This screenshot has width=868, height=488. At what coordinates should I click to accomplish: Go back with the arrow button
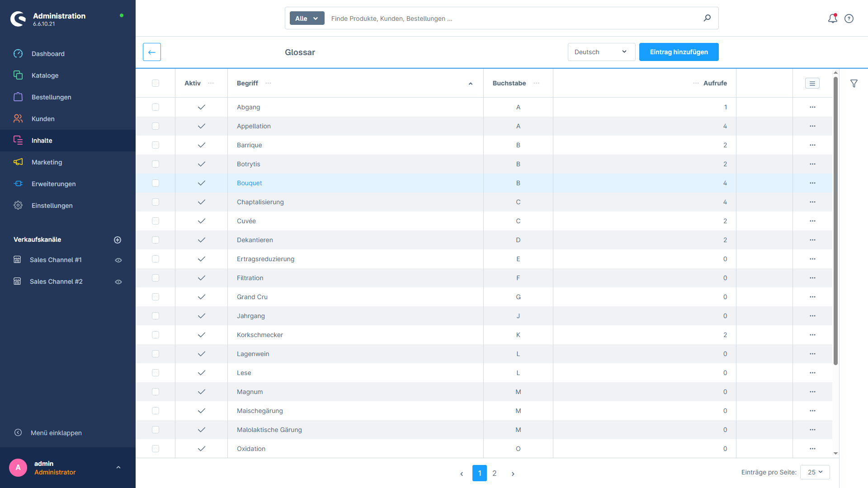click(x=152, y=52)
